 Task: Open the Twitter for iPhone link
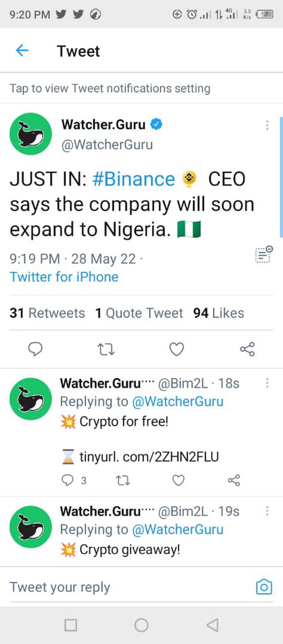pyautogui.click(x=64, y=277)
